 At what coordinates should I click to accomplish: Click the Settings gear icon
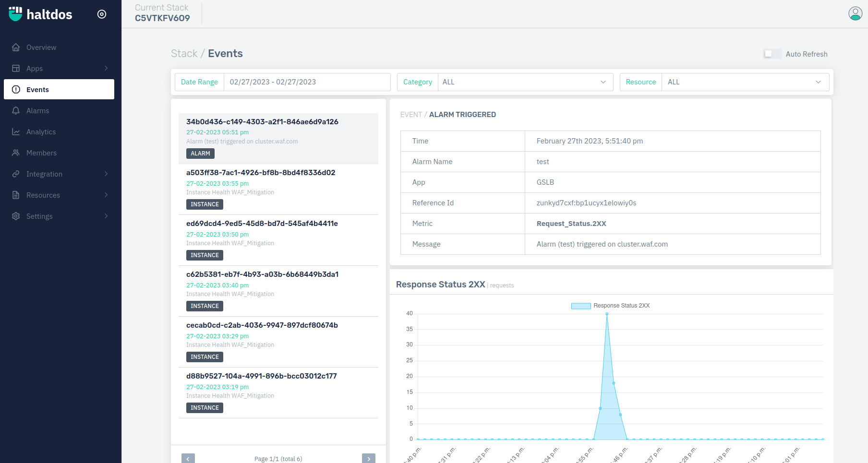pos(16,216)
